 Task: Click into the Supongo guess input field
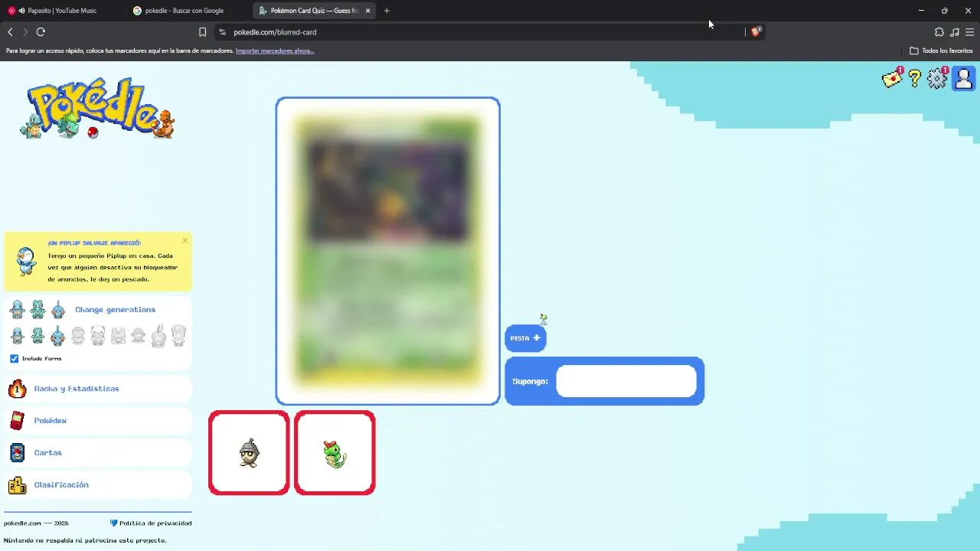626,381
